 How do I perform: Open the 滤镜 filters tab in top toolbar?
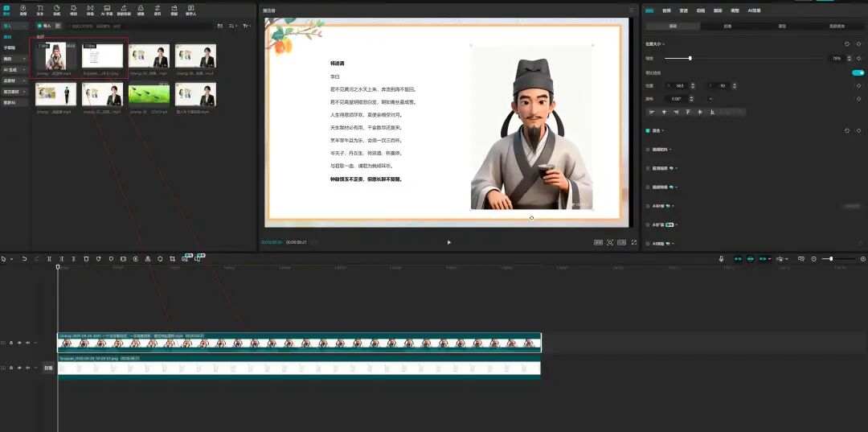(x=141, y=10)
